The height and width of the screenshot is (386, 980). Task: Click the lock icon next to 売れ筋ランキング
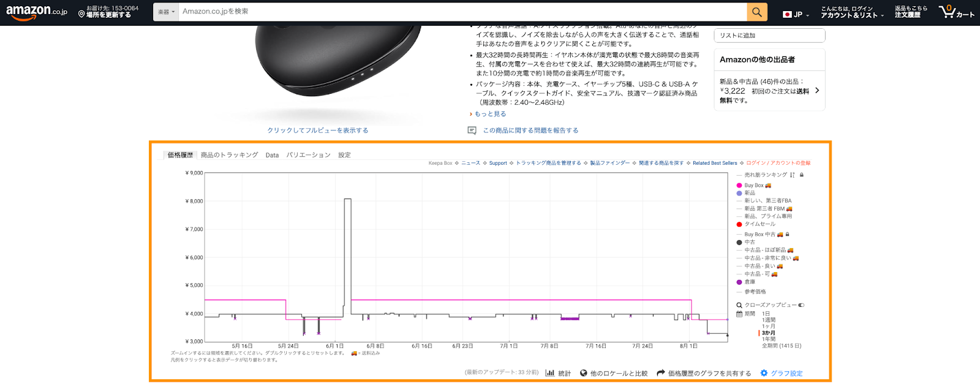(802, 175)
